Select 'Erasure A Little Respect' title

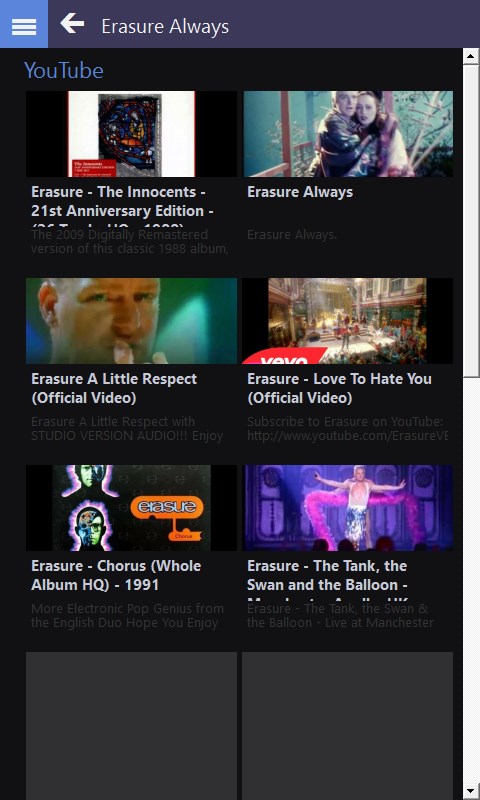(114, 388)
